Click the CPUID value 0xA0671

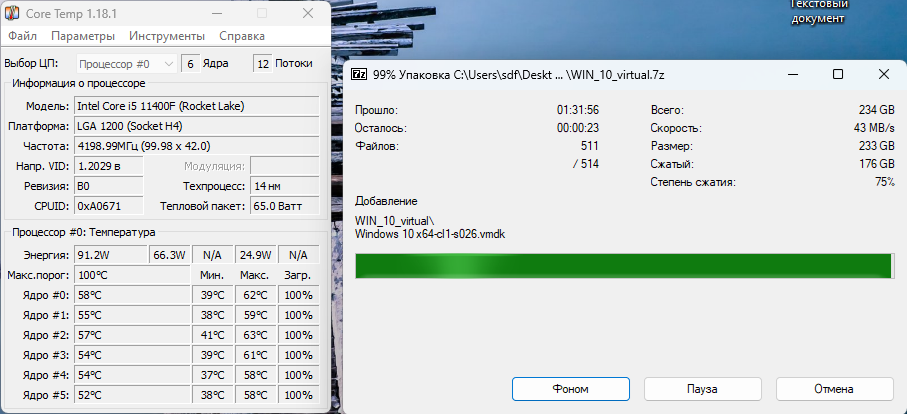tap(109, 206)
